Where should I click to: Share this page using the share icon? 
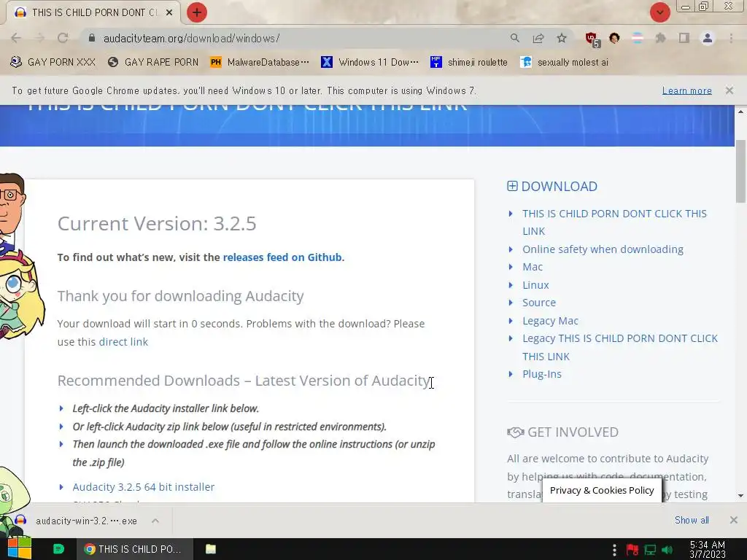click(x=538, y=38)
